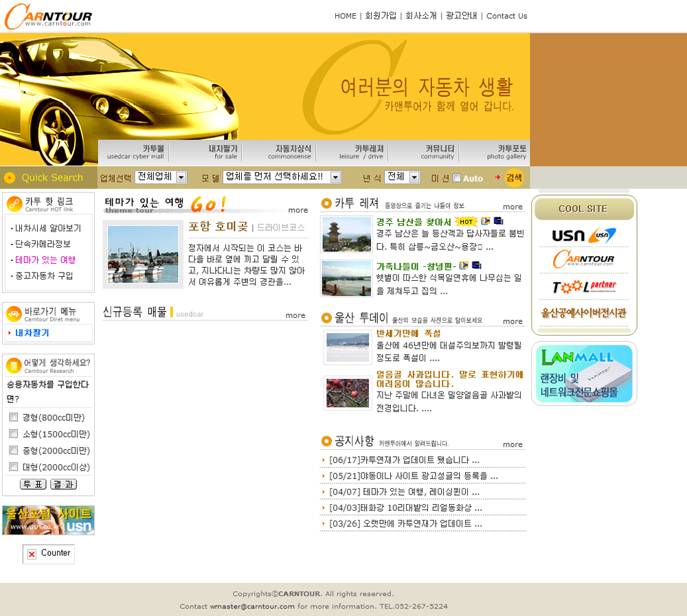Click the USN logo in Cool Site
687x616 pixels.
[583, 236]
